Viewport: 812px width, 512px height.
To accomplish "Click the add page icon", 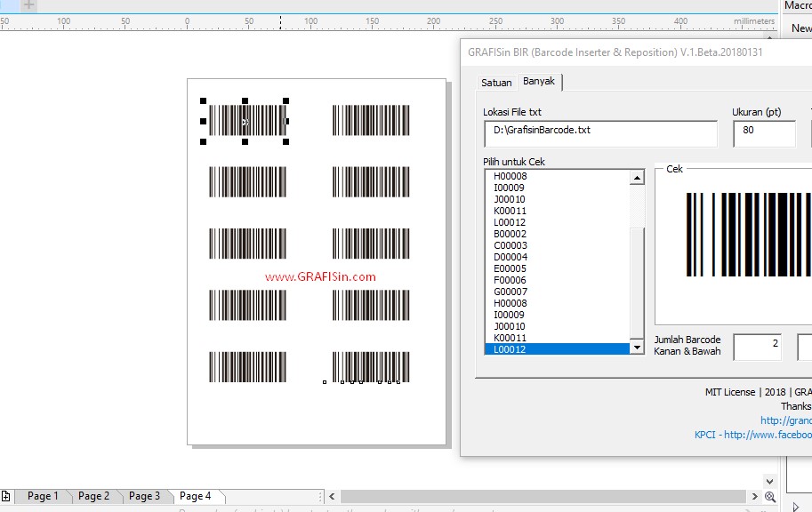I will tap(5, 496).
